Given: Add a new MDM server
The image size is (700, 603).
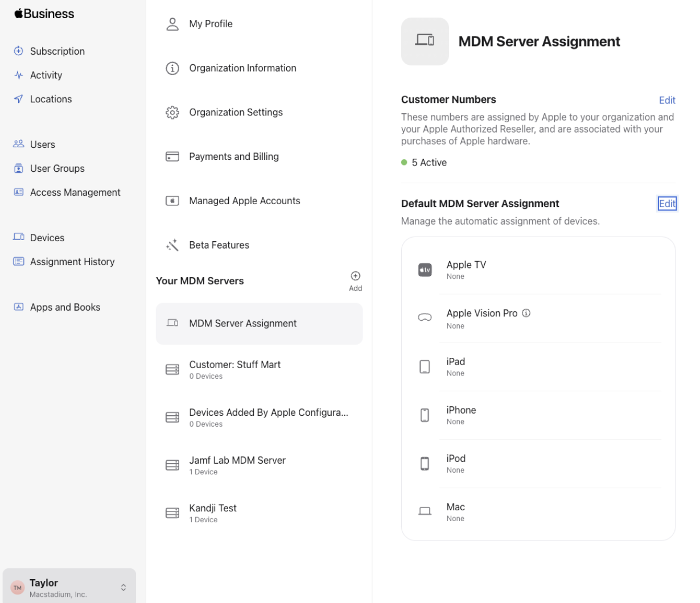Looking at the screenshot, I should pos(355,281).
